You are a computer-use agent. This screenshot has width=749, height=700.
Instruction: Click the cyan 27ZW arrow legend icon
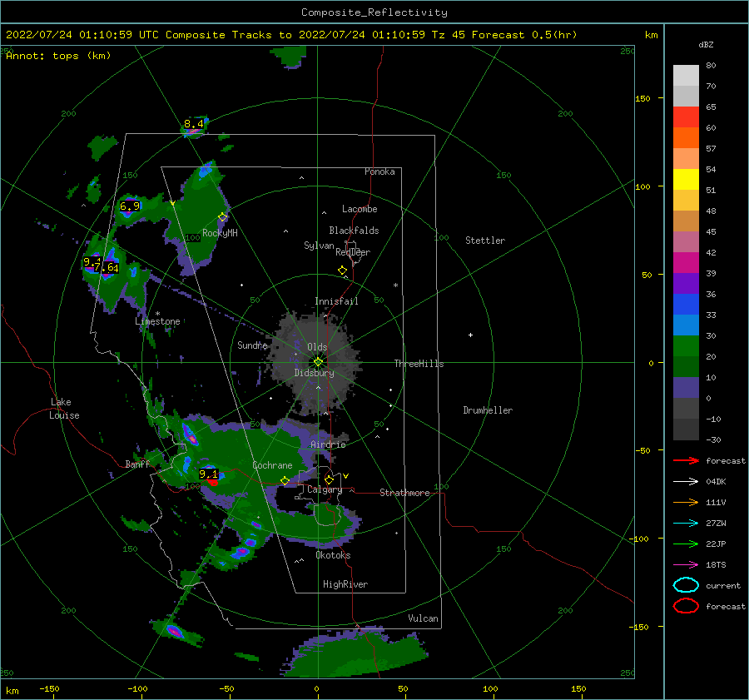click(x=686, y=524)
